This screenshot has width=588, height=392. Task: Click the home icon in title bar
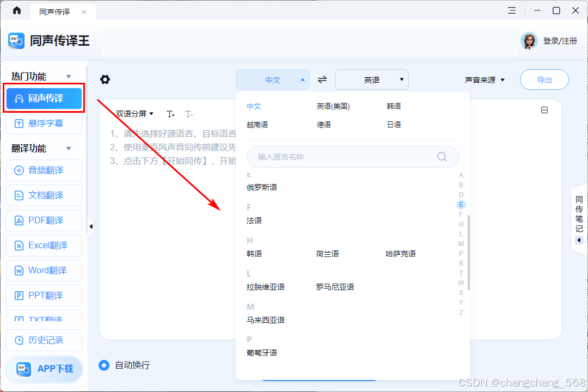tap(16, 10)
